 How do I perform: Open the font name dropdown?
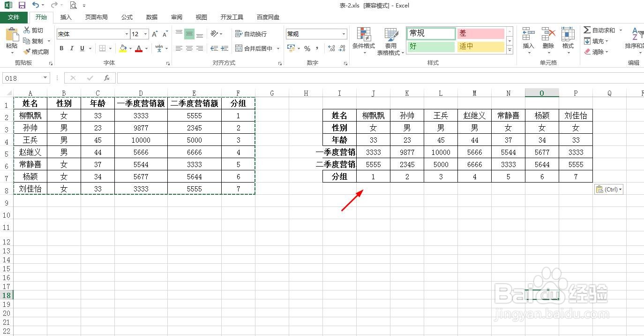pos(126,34)
